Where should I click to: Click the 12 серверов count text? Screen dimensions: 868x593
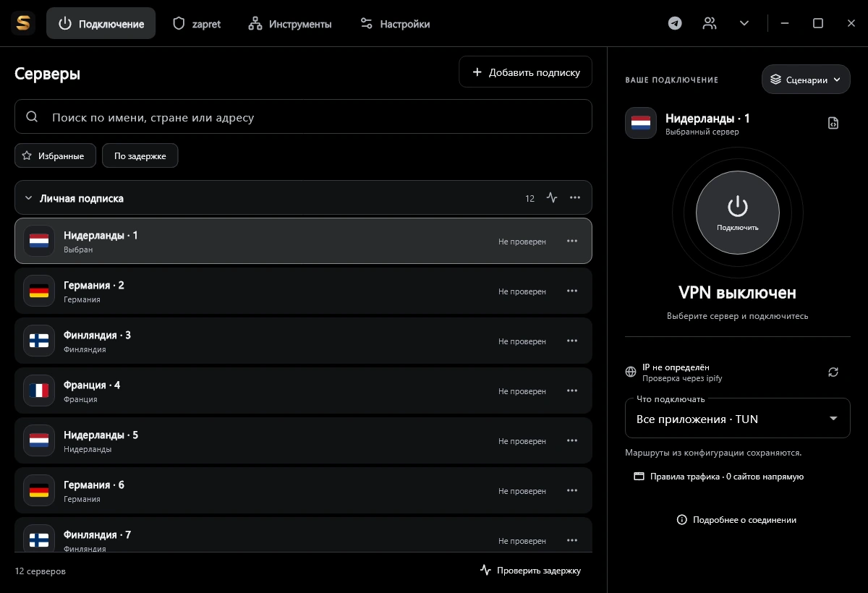click(x=40, y=571)
